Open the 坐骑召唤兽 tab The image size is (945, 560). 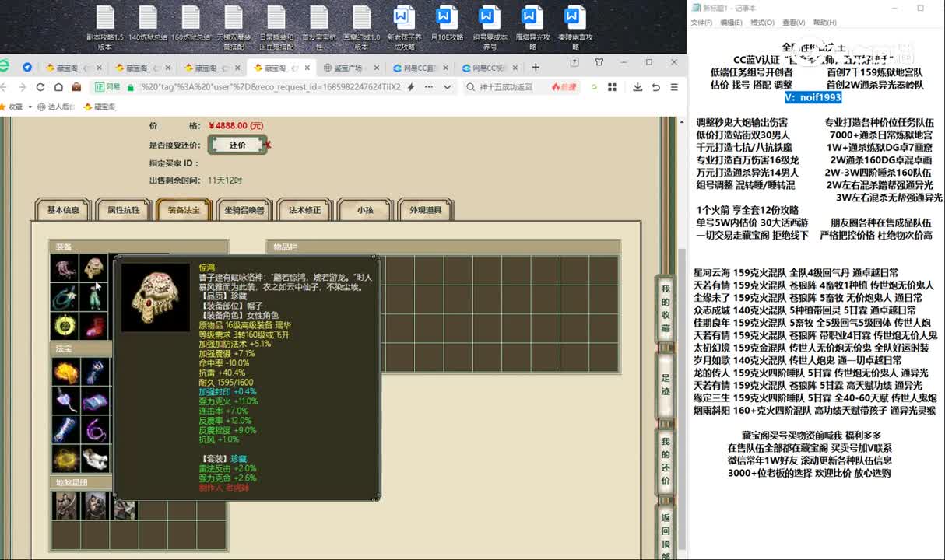244,210
